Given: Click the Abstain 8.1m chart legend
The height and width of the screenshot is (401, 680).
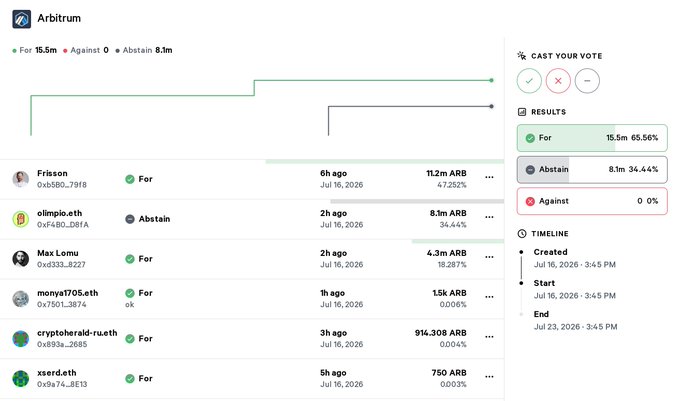Looking at the screenshot, I should click(x=144, y=50).
